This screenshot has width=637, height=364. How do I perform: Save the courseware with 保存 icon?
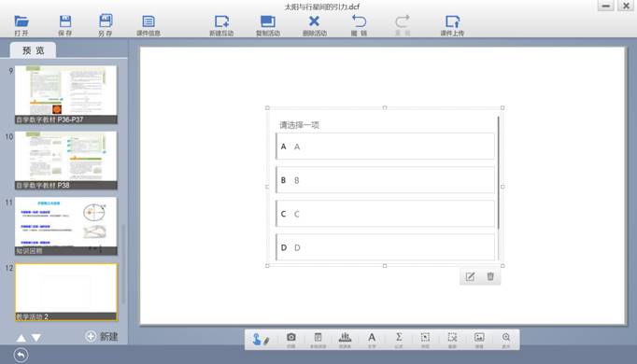(65, 25)
